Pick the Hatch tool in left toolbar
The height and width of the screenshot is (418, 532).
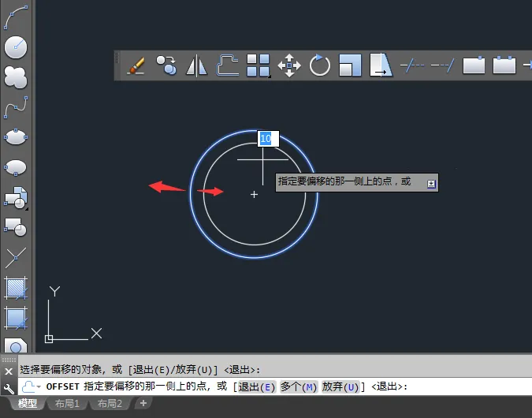16,288
